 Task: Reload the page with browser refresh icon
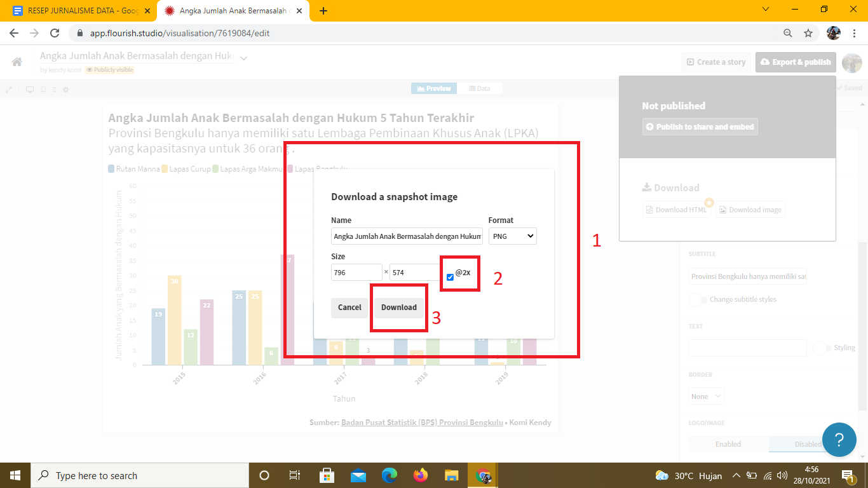[x=55, y=33]
